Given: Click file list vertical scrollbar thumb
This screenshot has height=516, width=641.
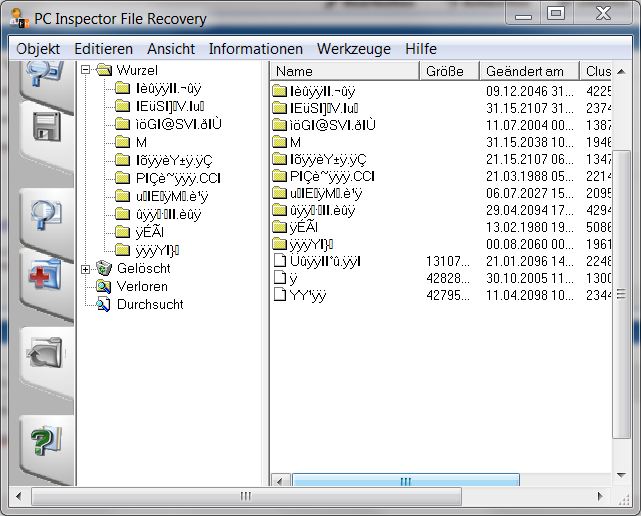Looking at the screenshot, I should (x=621, y=294).
